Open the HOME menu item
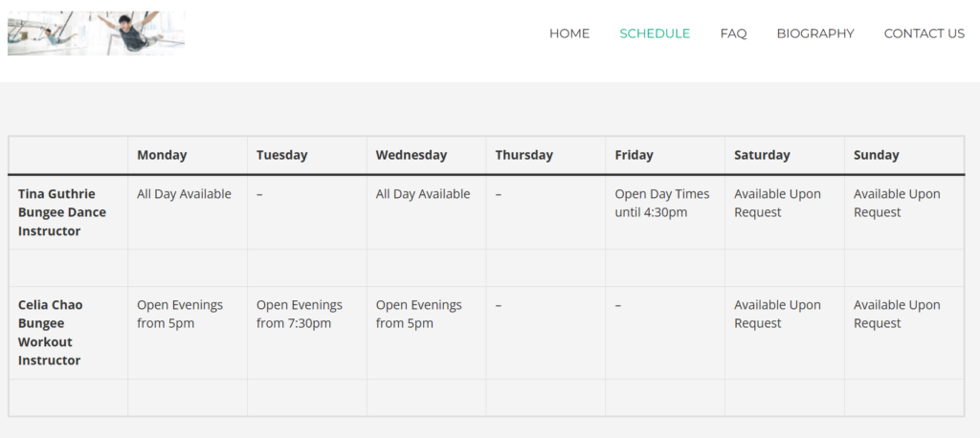 pos(569,33)
